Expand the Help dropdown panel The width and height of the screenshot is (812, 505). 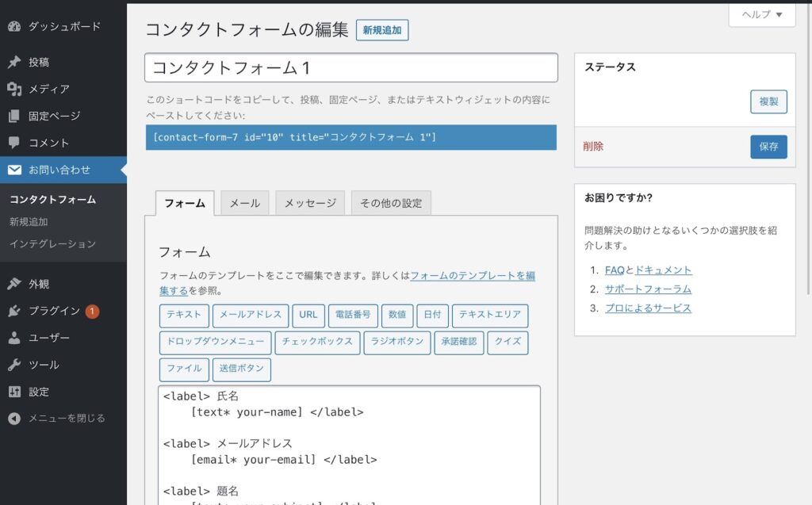(x=762, y=15)
